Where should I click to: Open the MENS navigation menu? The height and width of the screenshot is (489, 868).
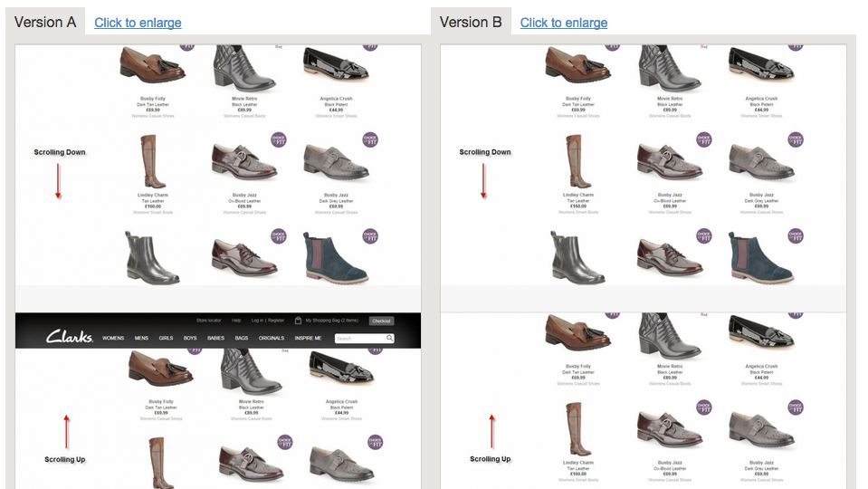(141, 338)
